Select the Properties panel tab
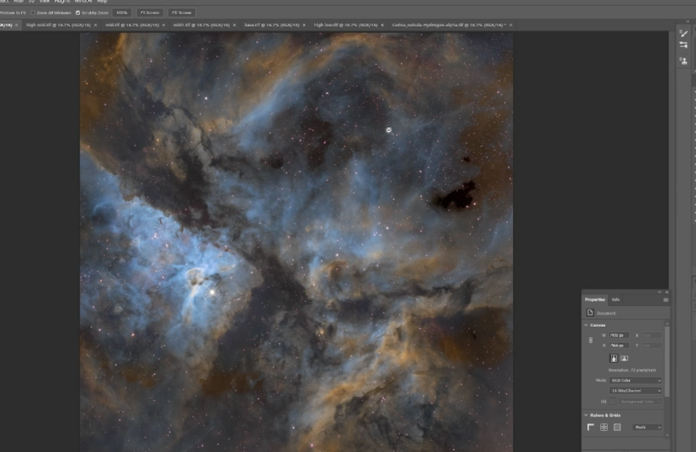This screenshot has height=452, width=696. [595, 300]
